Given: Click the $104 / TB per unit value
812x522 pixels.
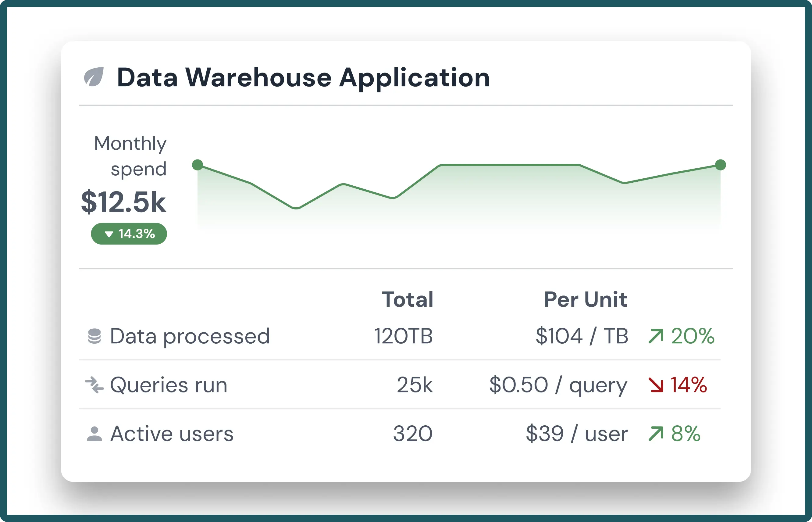Looking at the screenshot, I should [582, 336].
